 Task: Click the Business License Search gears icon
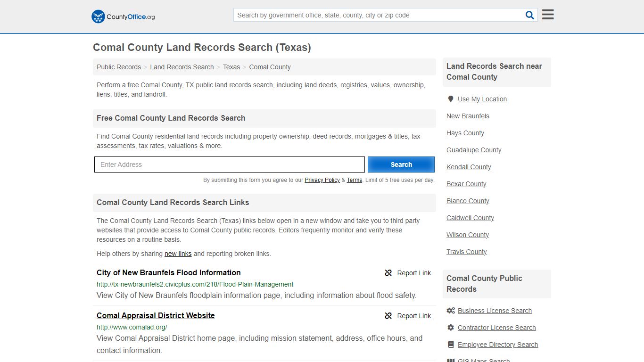click(451, 311)
